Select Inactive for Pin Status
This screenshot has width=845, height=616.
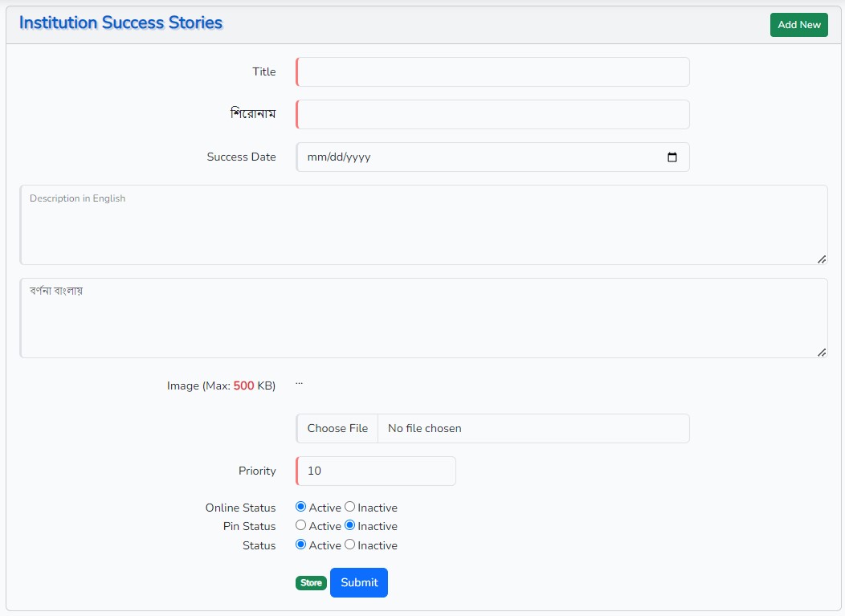350,525
